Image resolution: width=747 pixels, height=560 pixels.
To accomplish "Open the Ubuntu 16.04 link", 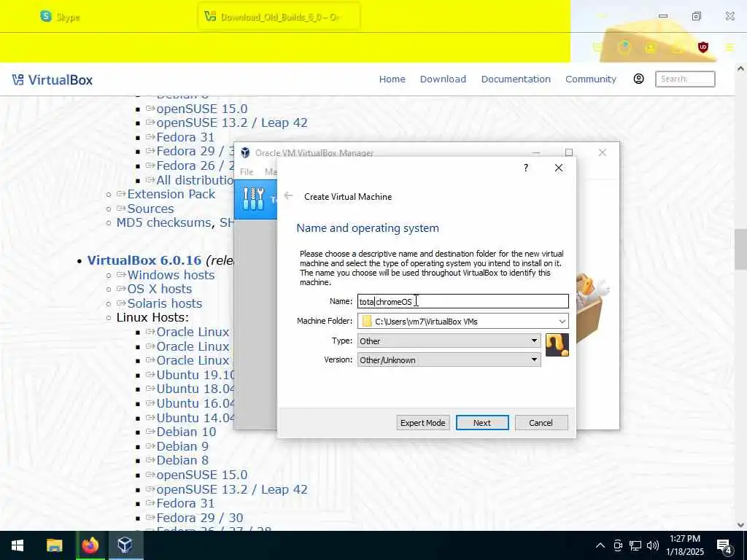I will tap(196, 403).
